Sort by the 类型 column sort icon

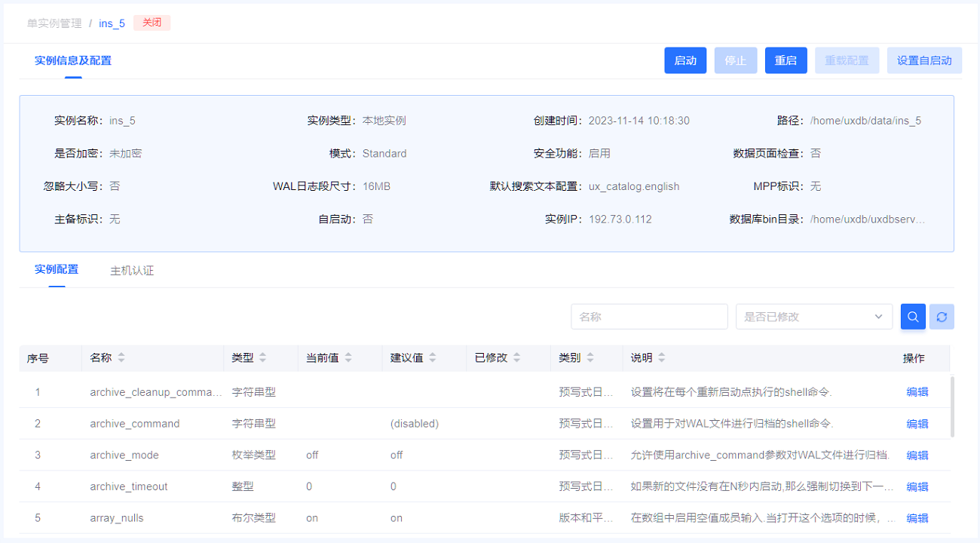pos(262,358)
